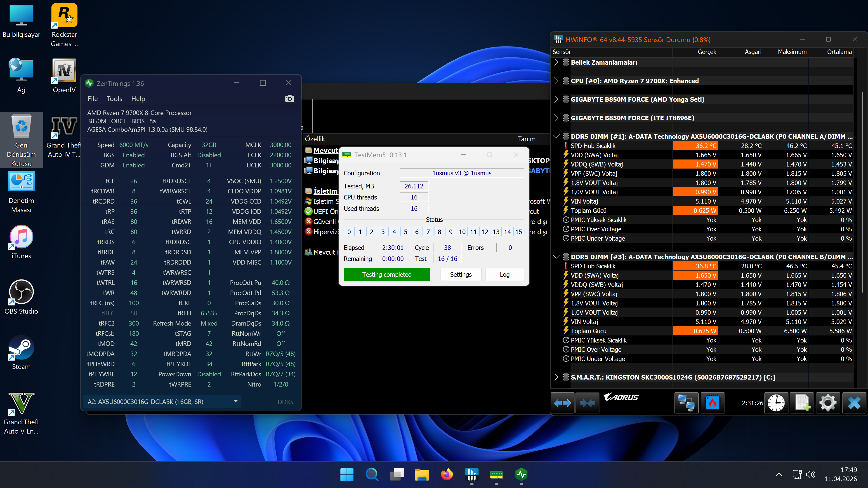Click the Sensör column header in HWiNFO

click(612, 52)
